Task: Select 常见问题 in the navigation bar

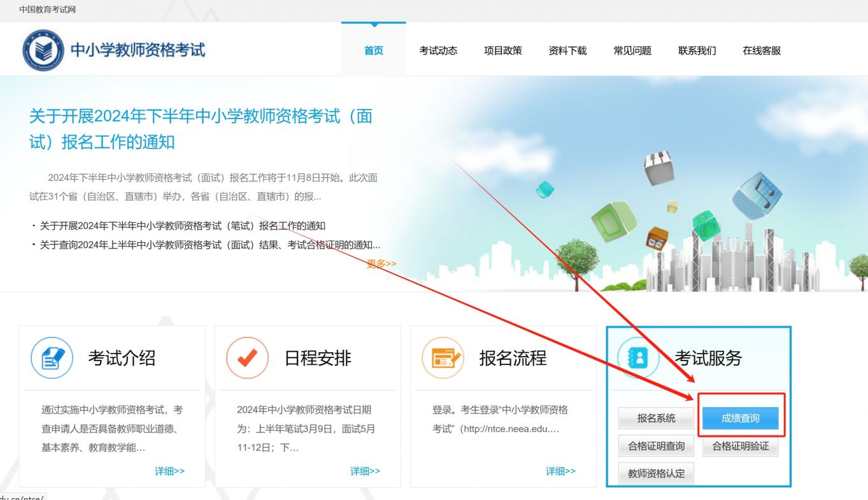Action: click(x=632, y=50)
